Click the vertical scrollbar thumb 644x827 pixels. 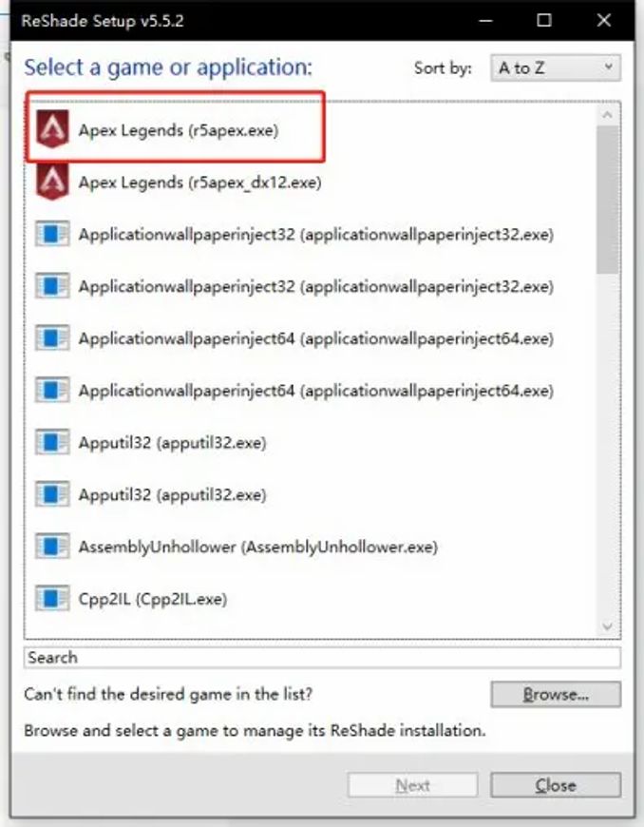pyautogui.click(x=608, y=200)
